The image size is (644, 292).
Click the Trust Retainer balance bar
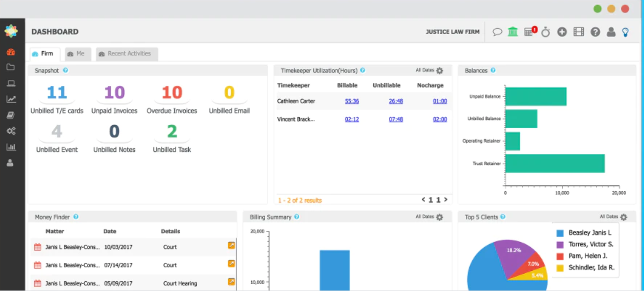click(x=555, y=163)
